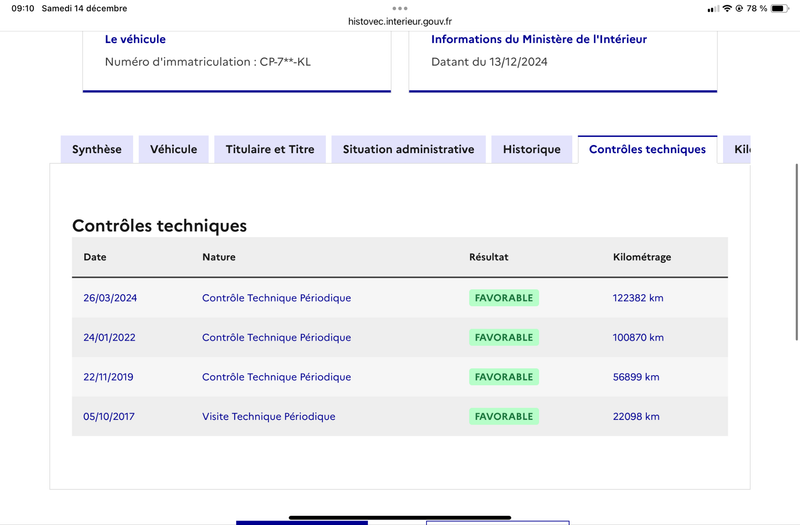Viewport: 800px width, 525px height.
Task: Click the FAVORABLE badge for 24/01/2022
Action: click(504, 337)
